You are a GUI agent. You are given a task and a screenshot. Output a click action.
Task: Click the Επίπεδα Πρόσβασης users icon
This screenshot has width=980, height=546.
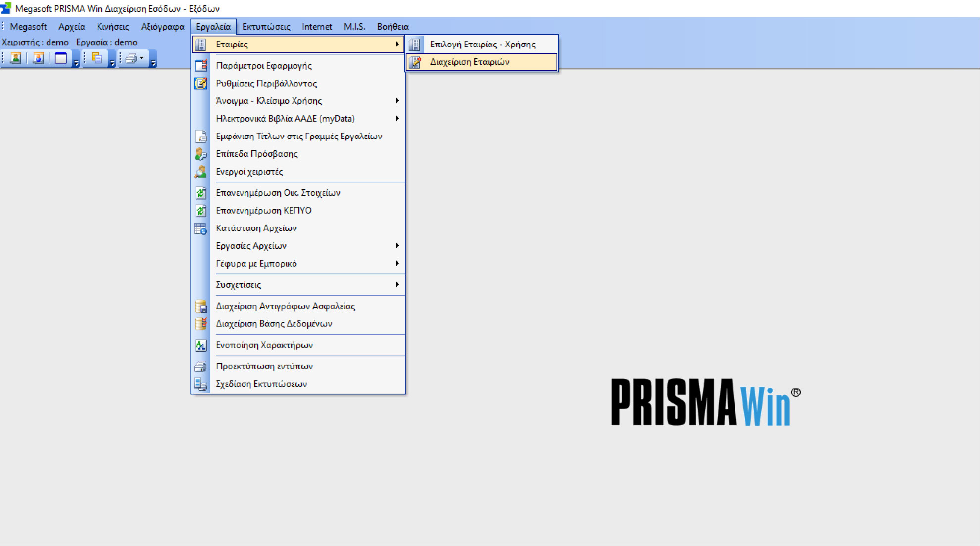point(200,154)
